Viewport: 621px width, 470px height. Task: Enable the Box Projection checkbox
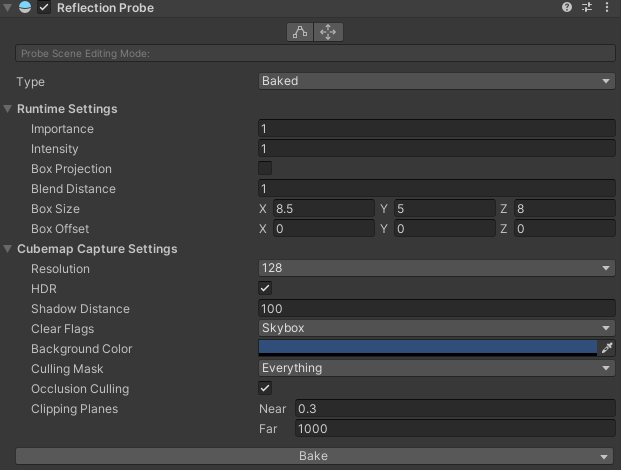pyautogui.click(x=265, y=168)
